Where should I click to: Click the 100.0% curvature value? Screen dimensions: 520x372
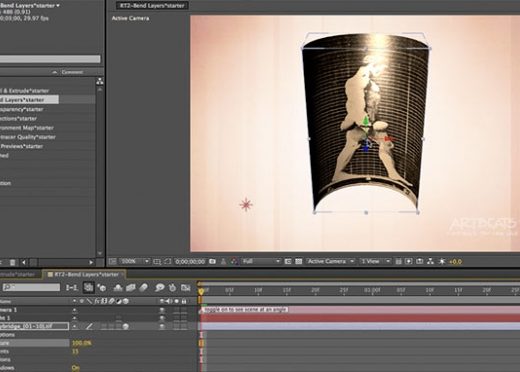coord(82,343)
